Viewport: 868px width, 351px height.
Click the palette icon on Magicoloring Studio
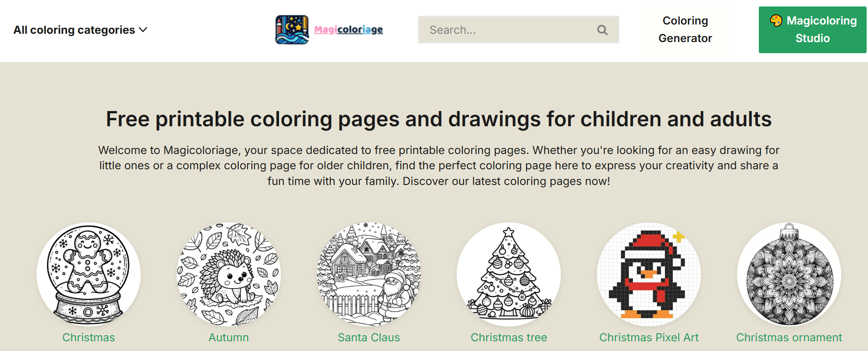point(777,20)
